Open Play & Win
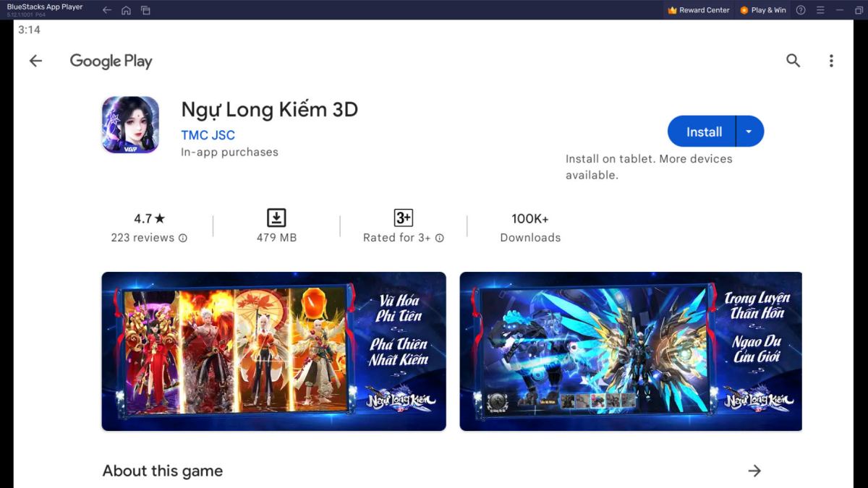Image resolution: width=868 pixels, height=488 pixels. (x=763, y=10)
